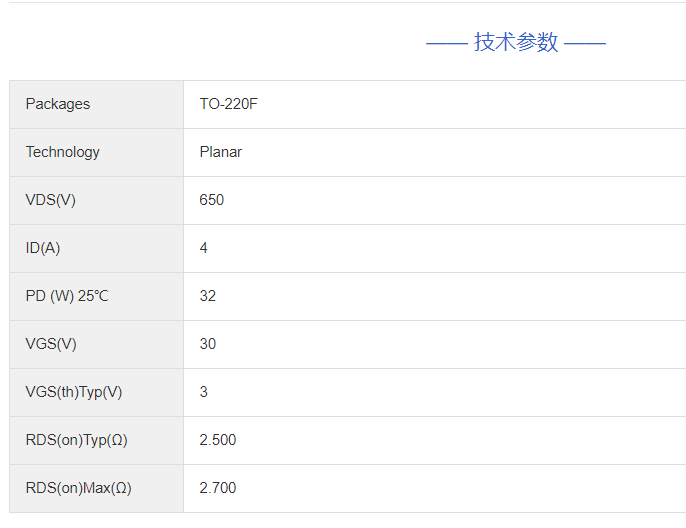Click the ID(A) label cell

point(96,248)
